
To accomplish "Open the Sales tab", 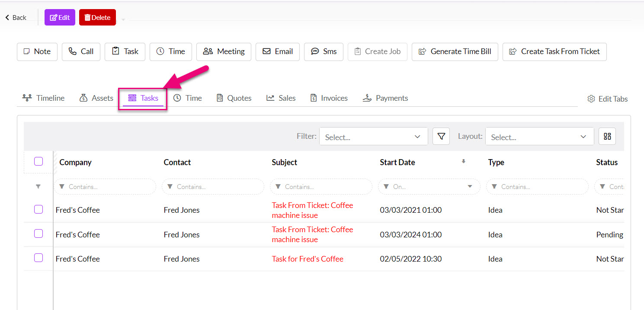I will point(281,98).
